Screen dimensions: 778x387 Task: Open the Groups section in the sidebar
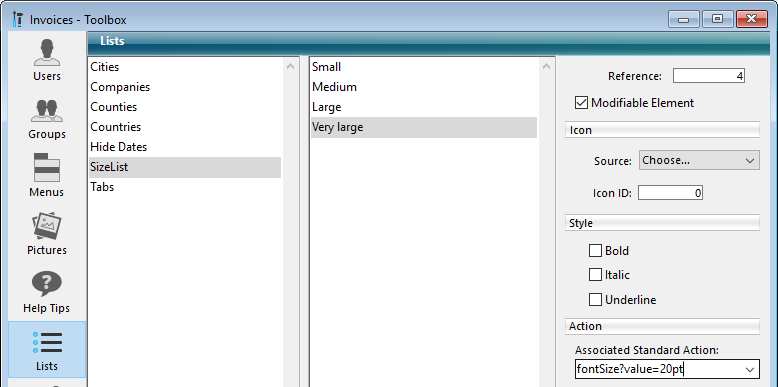tap(47, 119)
